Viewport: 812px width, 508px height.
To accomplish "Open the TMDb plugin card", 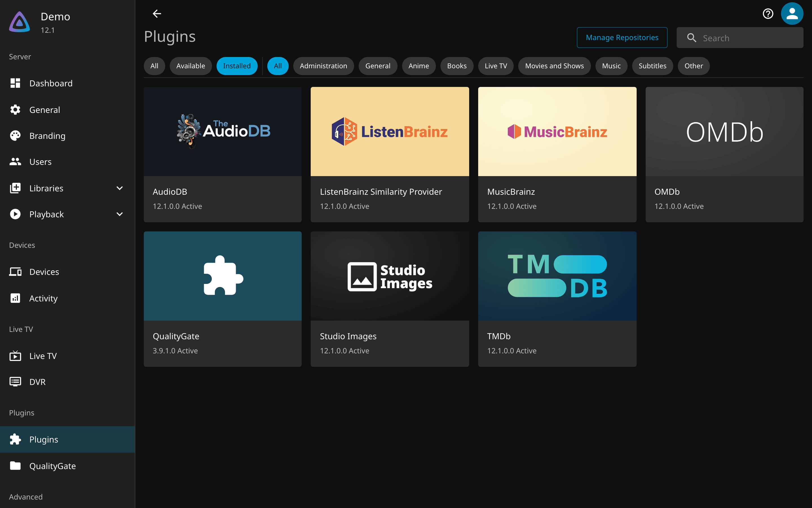I will click(x=557, y=299).
